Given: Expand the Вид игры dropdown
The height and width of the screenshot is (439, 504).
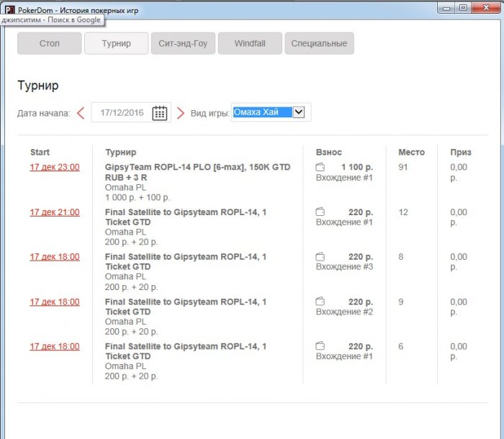Looking at the screenshot, I should click(300, 112).
